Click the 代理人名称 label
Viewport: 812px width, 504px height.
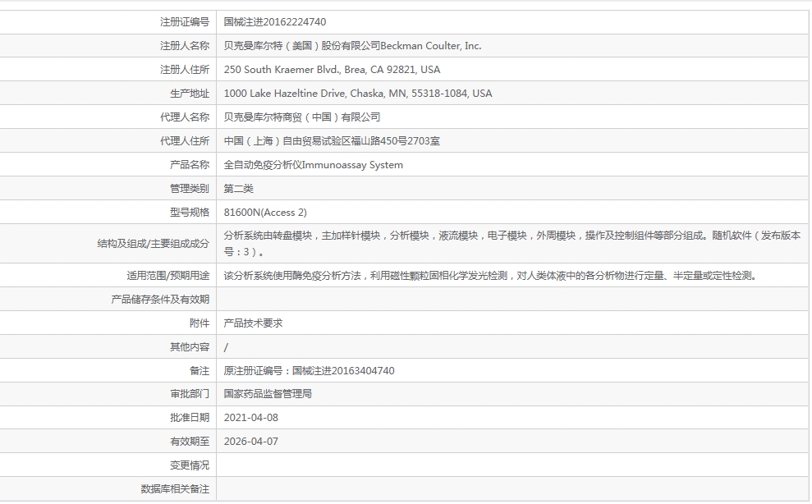[x=185, y=117]
